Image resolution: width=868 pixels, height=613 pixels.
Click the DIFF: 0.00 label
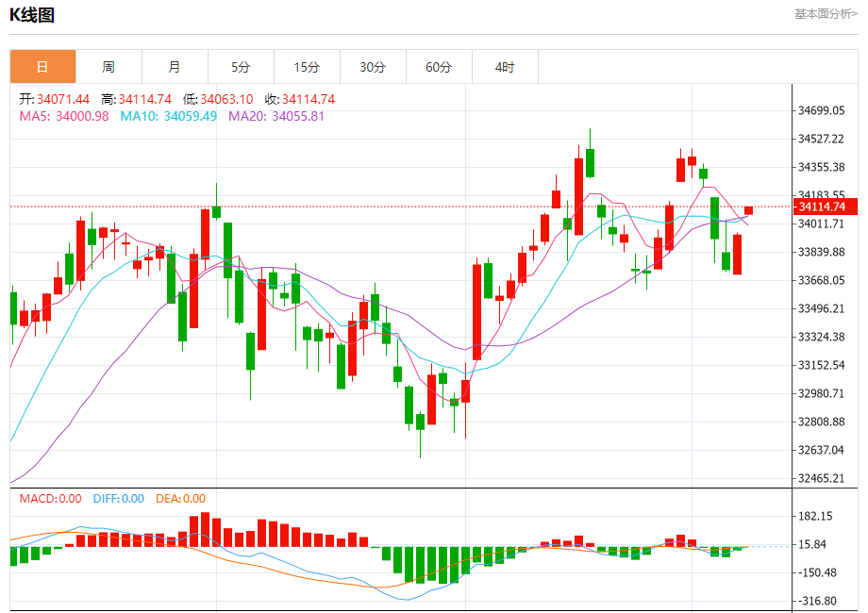(x=119, y=499)
